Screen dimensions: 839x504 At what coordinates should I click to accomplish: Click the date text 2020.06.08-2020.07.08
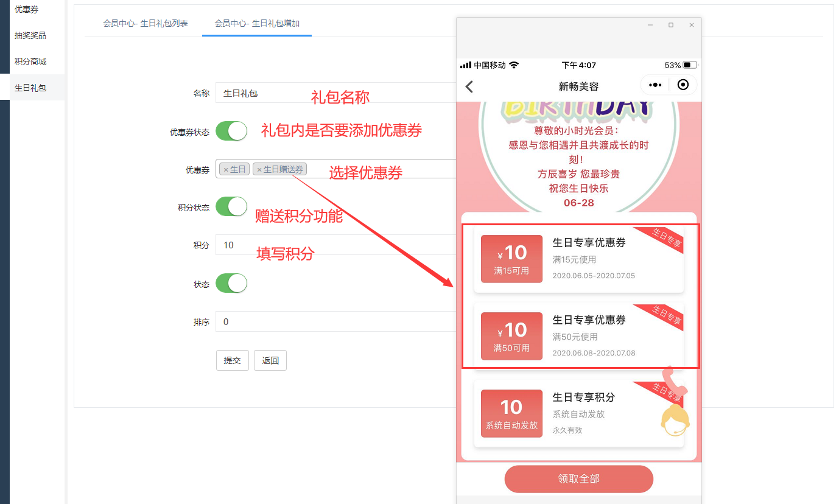594,353
